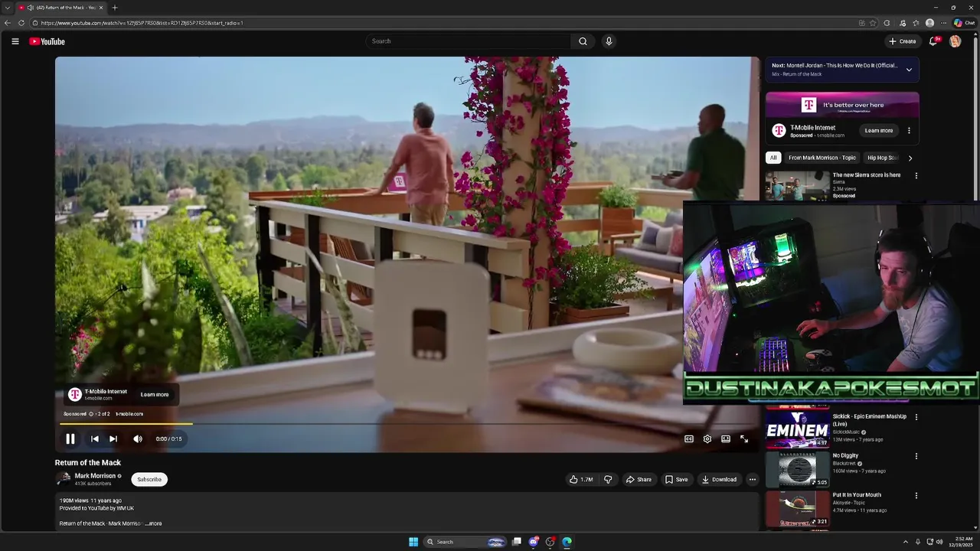Open options for Put It In Your Mouth

tap(916, 495)
